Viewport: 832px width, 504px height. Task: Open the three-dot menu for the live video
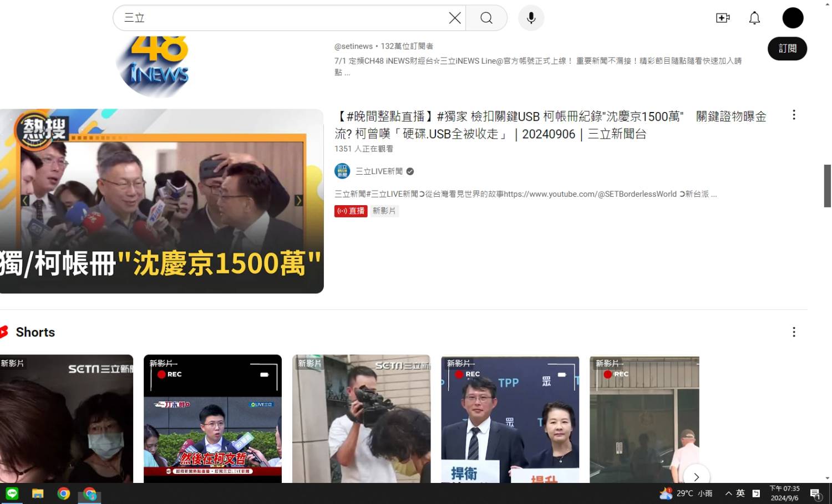(794, 115)
